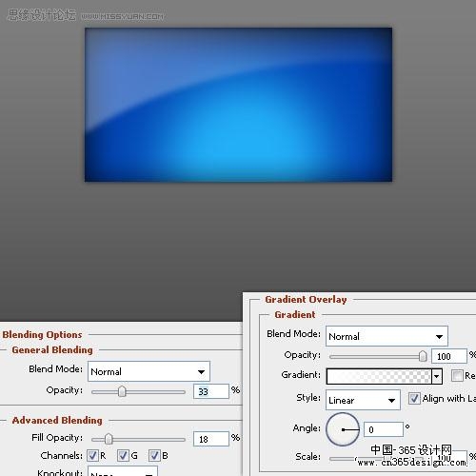Click the Fill Opacity slider handle
This screenshot has width=476, height=476.
pos(109,439)
